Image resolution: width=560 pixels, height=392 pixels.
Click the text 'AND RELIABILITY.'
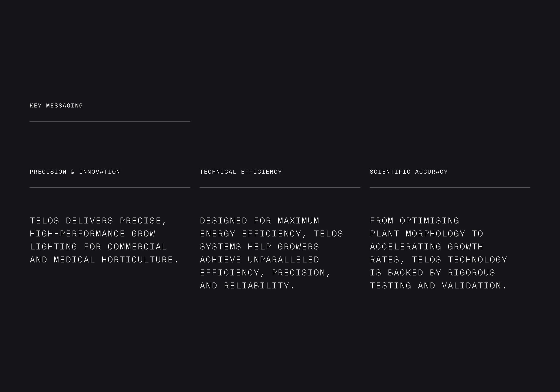247,286
